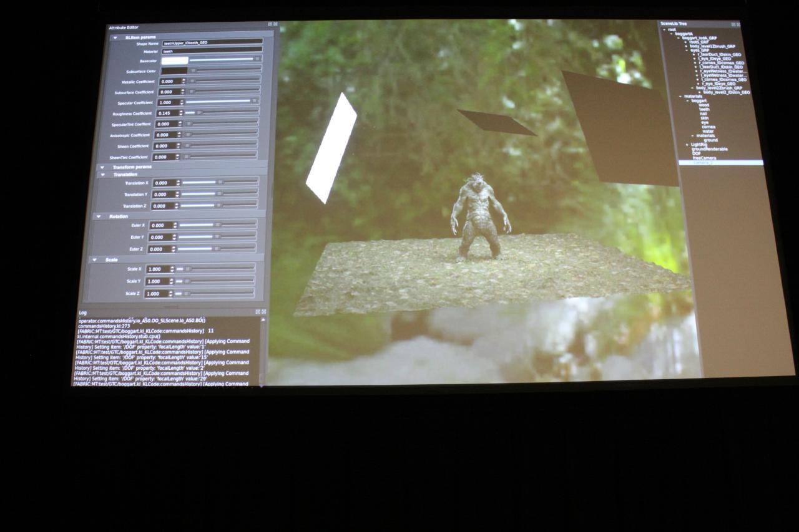Open the white Basecolor swatch
Screen dimensions: 799x532
coord(175,60)
